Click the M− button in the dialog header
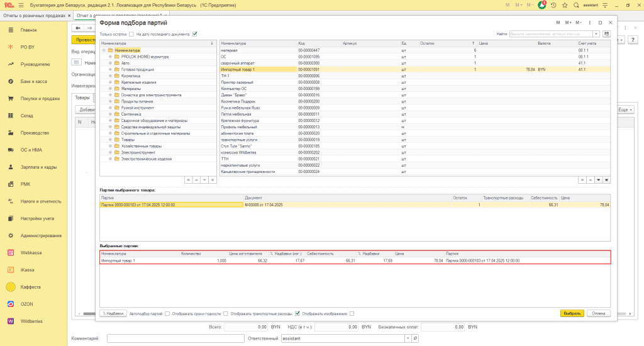644x346 pixels. pos(579,23)
